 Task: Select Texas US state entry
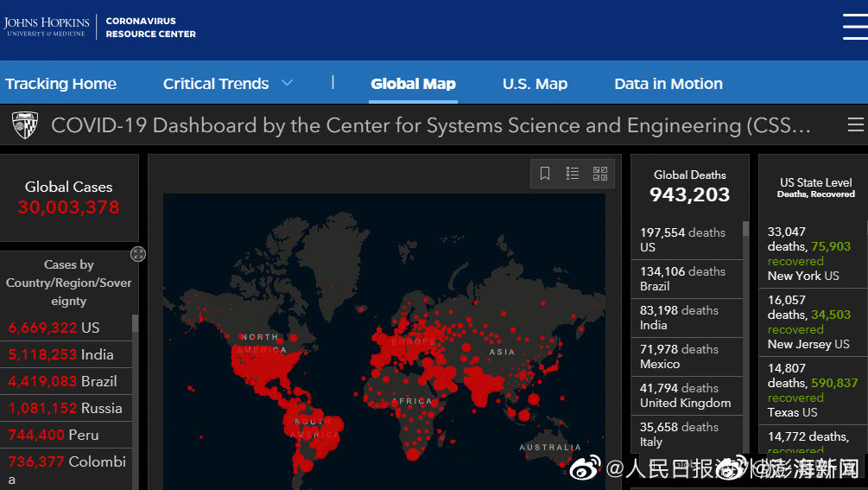tap(814, 391)
